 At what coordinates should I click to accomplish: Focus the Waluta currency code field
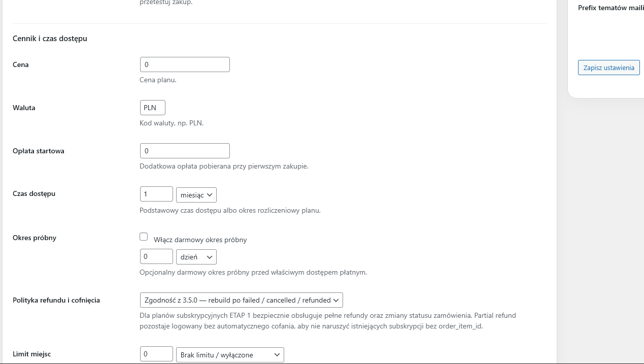coord(152,108)
